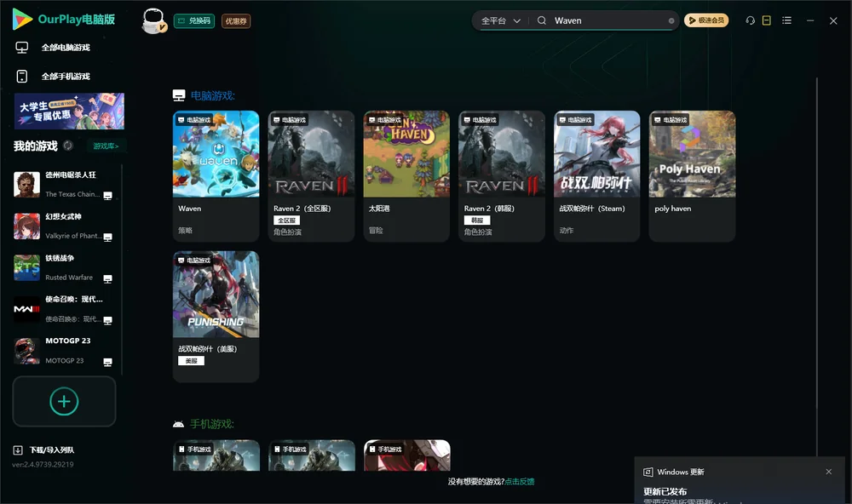The width and height of the screenshot is (852, 504).
Task: Click the 兑换码 redeem code button
Action: click(194, 20)
